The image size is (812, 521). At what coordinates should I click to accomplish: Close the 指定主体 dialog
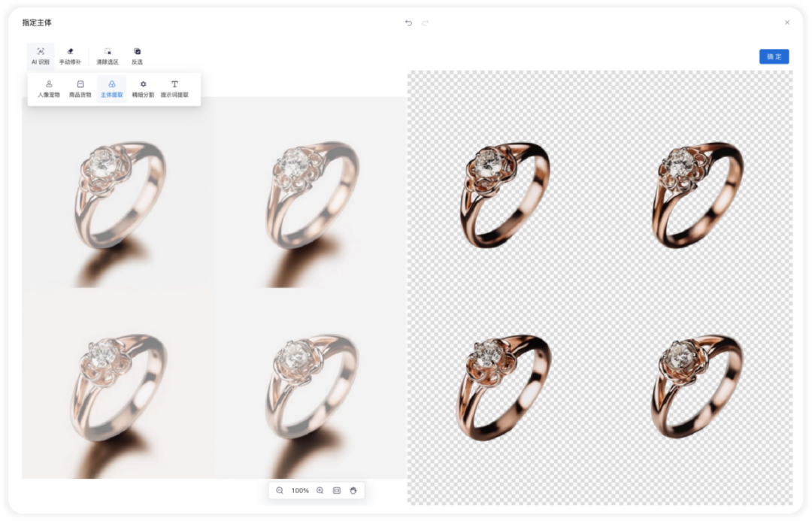[787, 23]
